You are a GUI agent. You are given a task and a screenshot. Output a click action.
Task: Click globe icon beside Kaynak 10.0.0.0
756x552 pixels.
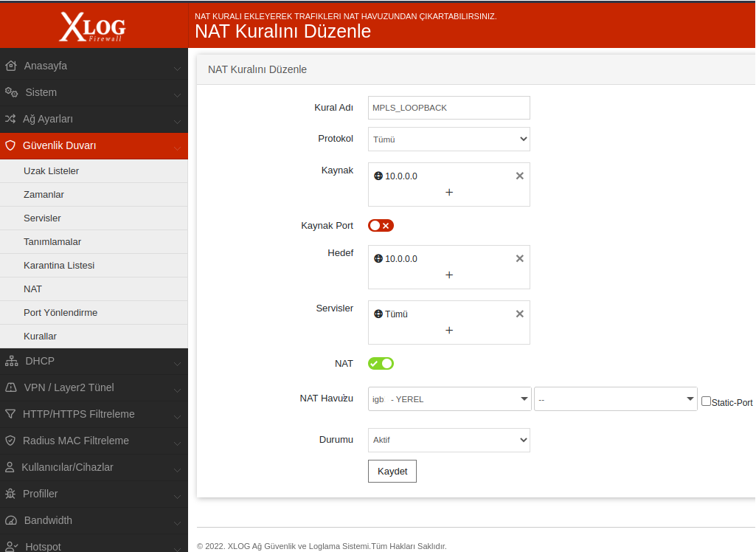[378, 176]
